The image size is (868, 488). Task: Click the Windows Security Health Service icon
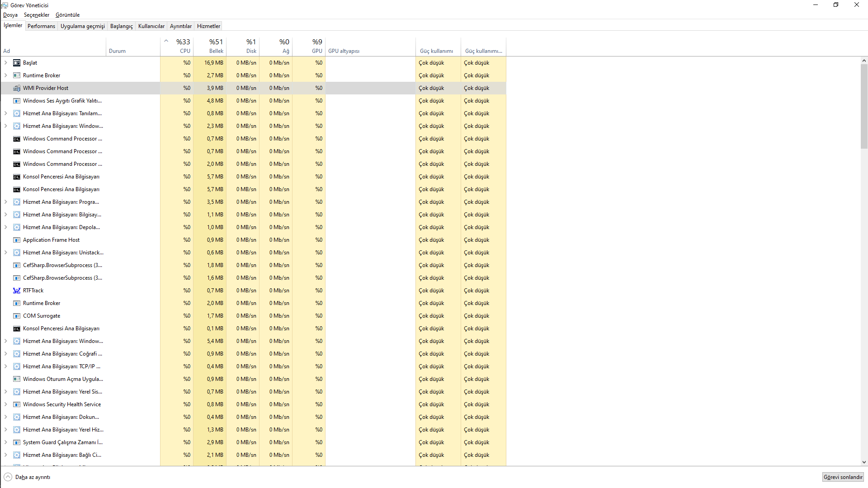click(x=17, y=404)
